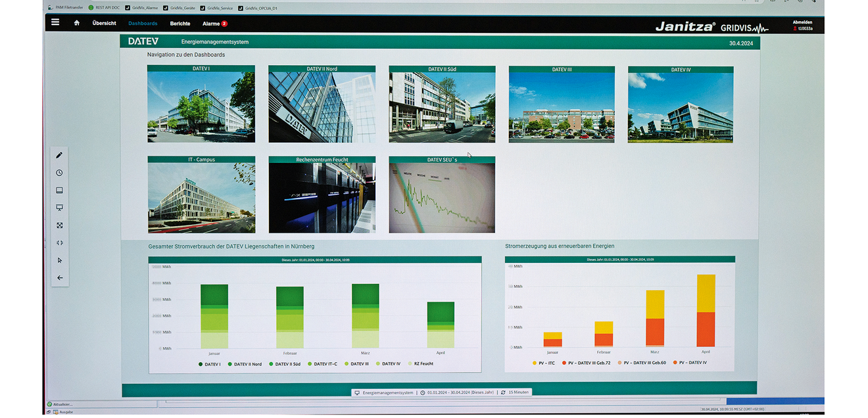Click the panel layout icon
Screen dimensions: 868x418
(x=59, y=191)
